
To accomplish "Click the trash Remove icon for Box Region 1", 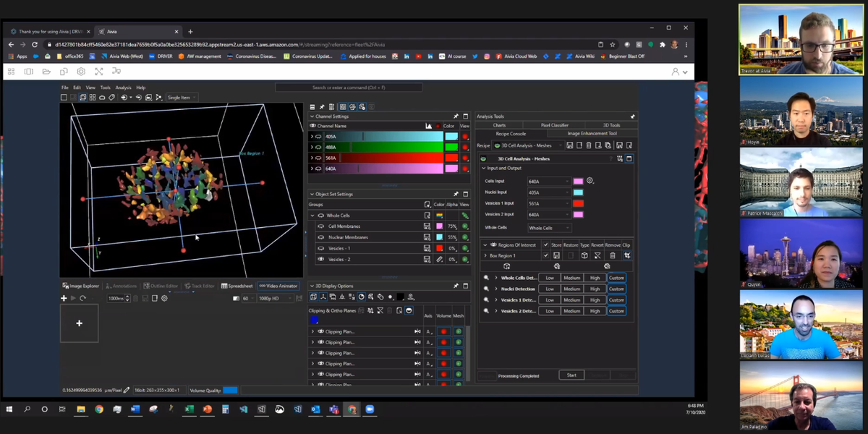I will click(612, 255).
